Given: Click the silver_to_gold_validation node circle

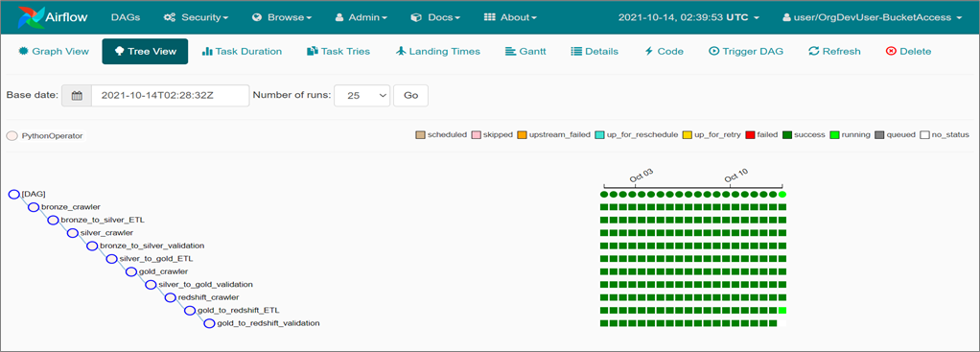Looking at the screenshot, I should pyautogui.click(x=151, y=285).
